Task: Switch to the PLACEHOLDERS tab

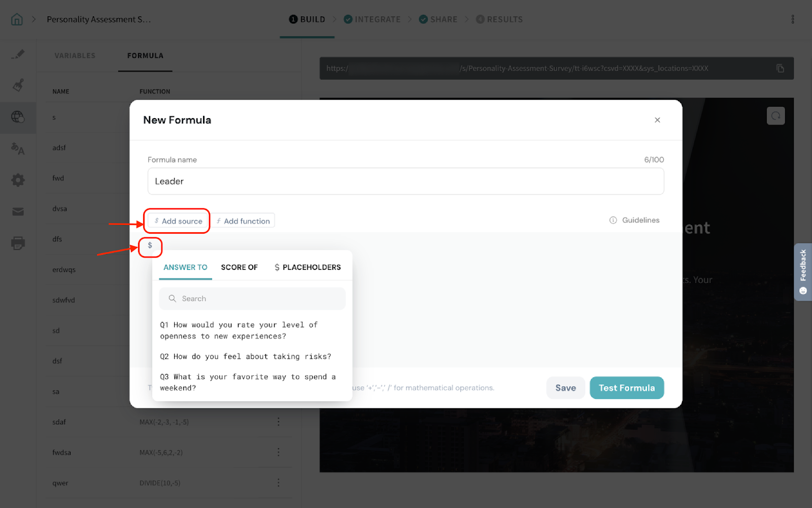Action: [308, 267]
